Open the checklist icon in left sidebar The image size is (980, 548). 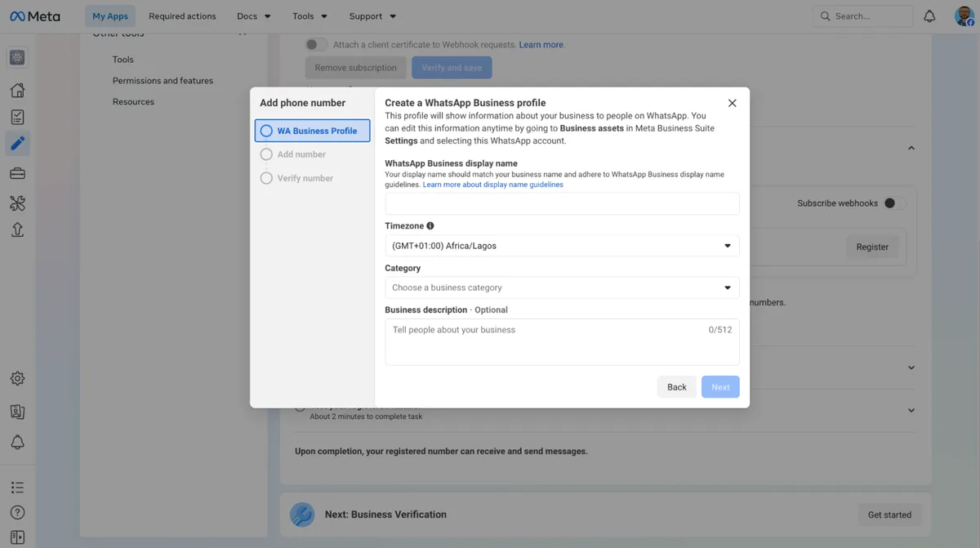pyautogui.click(x=17, y=117)
